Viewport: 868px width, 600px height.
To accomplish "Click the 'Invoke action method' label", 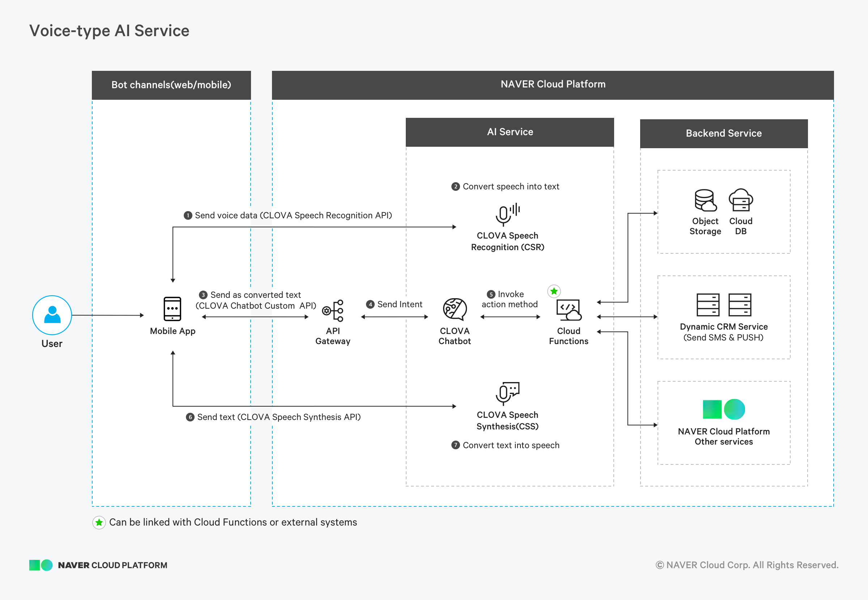I will (x=510, y=299).
